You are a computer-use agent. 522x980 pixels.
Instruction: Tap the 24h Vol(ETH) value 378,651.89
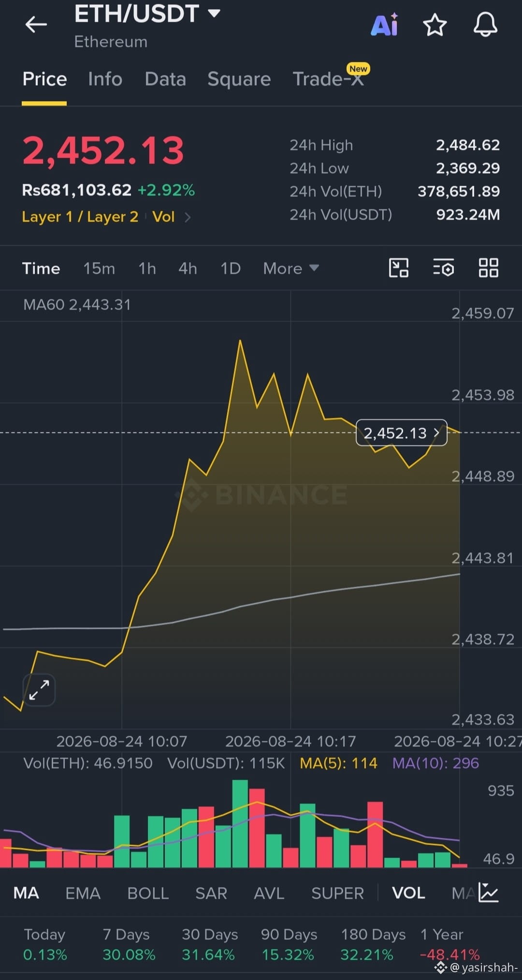tap(459, 192)
